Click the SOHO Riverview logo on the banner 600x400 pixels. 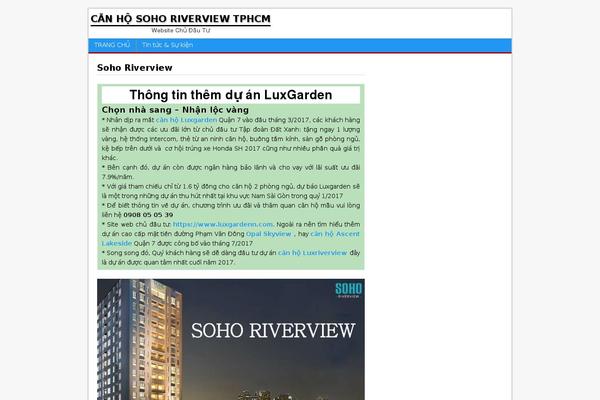click(x=349, y=290)
